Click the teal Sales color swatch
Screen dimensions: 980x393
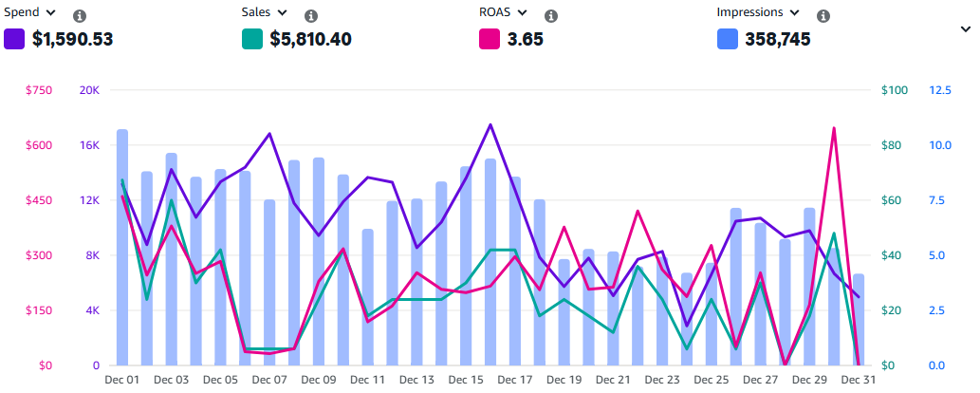(252, 39)
